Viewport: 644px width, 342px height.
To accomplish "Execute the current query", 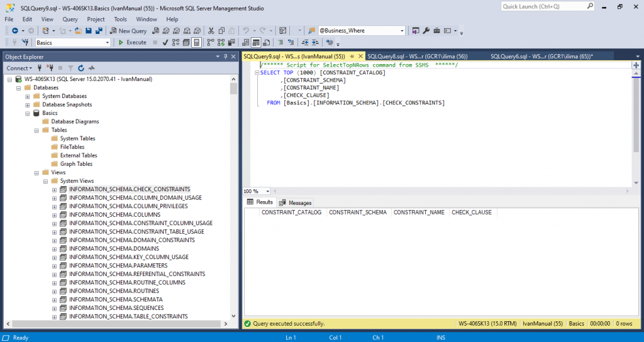I will click(x=133, y=43).
